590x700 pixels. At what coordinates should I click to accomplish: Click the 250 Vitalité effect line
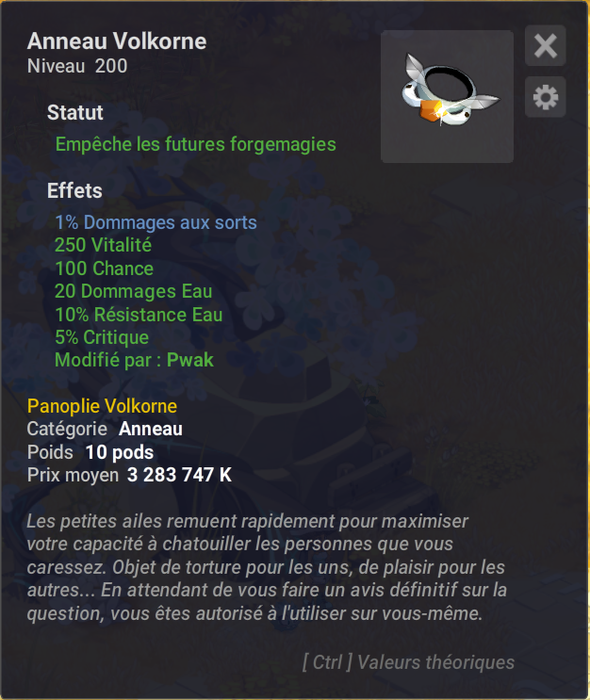(103, 245)
